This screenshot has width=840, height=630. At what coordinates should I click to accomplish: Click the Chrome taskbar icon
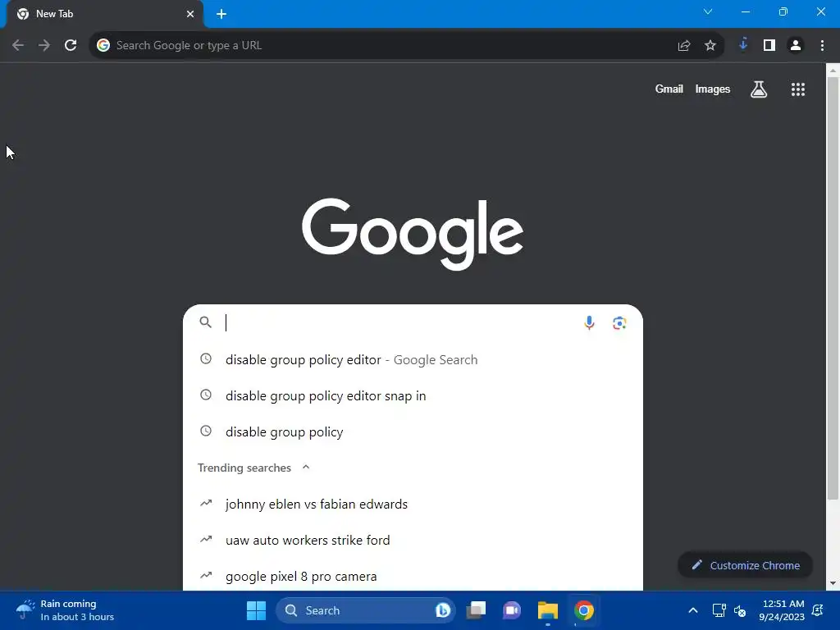coord(584,610)
